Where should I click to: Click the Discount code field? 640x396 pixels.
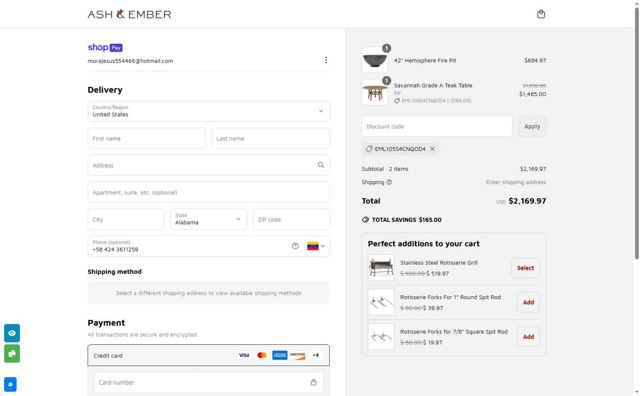(437, 127)
